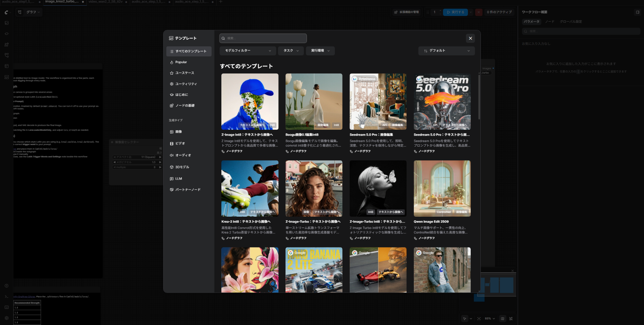Filter templates by 3Dモデル type
The height and width of the screenshot is (325, 644).
tap(189, 167)
